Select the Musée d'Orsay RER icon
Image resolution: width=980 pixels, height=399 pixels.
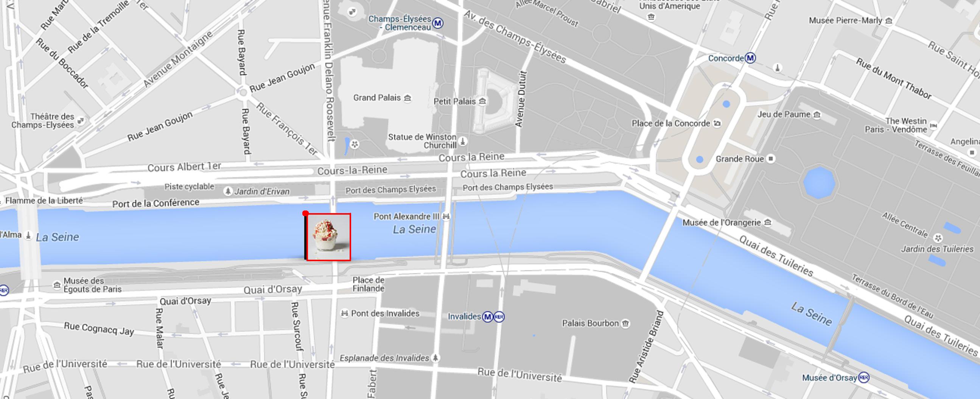(863, 378)
